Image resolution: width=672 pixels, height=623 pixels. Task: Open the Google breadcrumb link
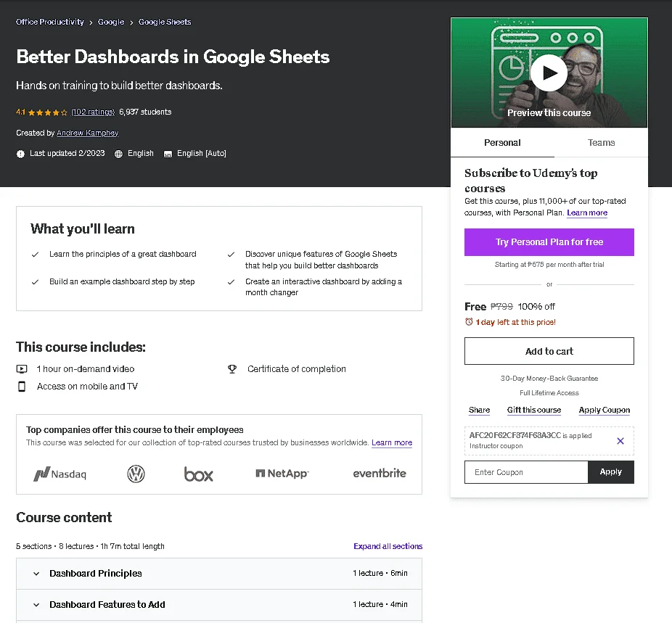111,22
